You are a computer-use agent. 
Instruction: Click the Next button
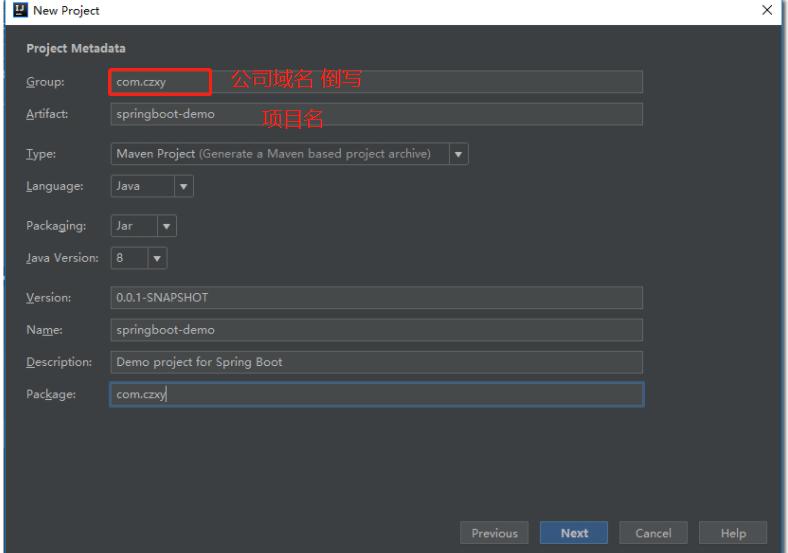pyautogui.click(x=574, y=533)
